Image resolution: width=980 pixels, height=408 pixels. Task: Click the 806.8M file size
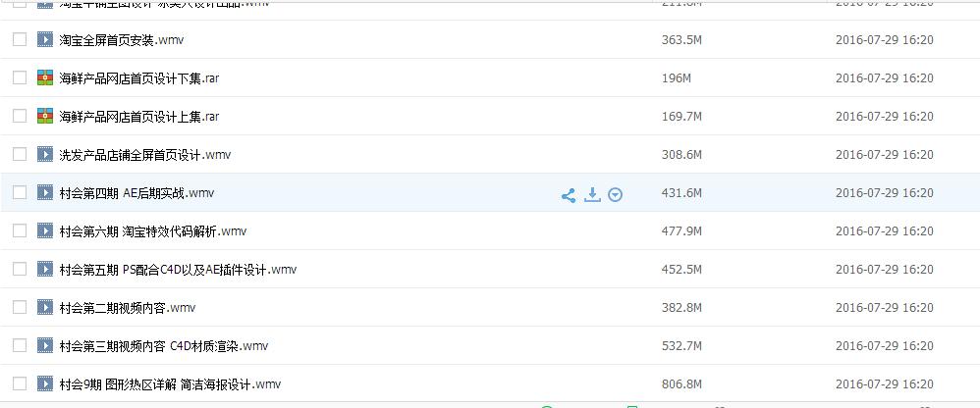click(x=681, y=383)
